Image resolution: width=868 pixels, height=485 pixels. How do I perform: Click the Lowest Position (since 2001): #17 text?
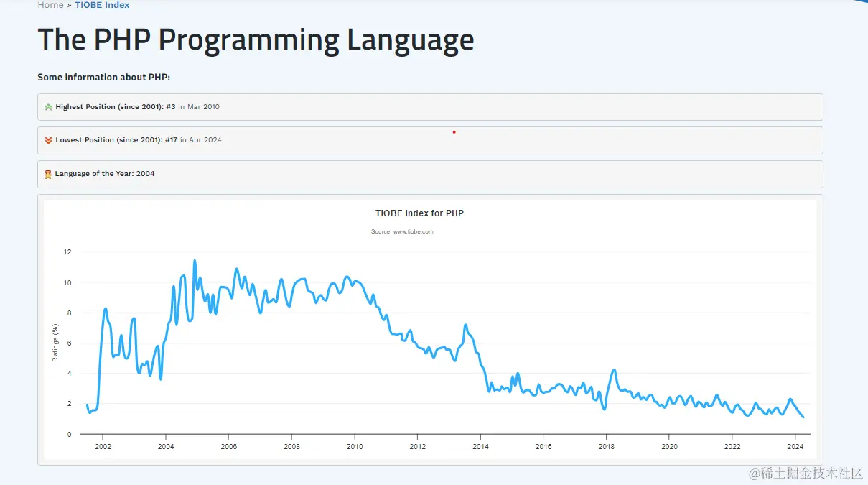coord(116,140)
